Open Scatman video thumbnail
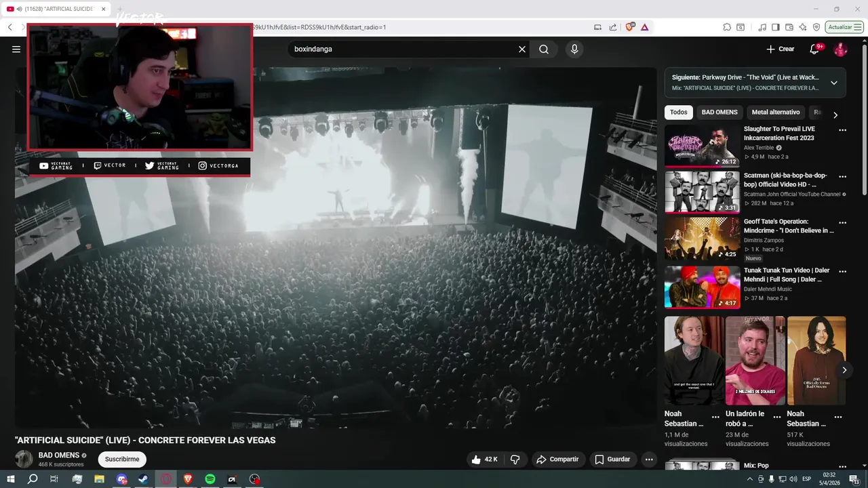 coord(702,192)
